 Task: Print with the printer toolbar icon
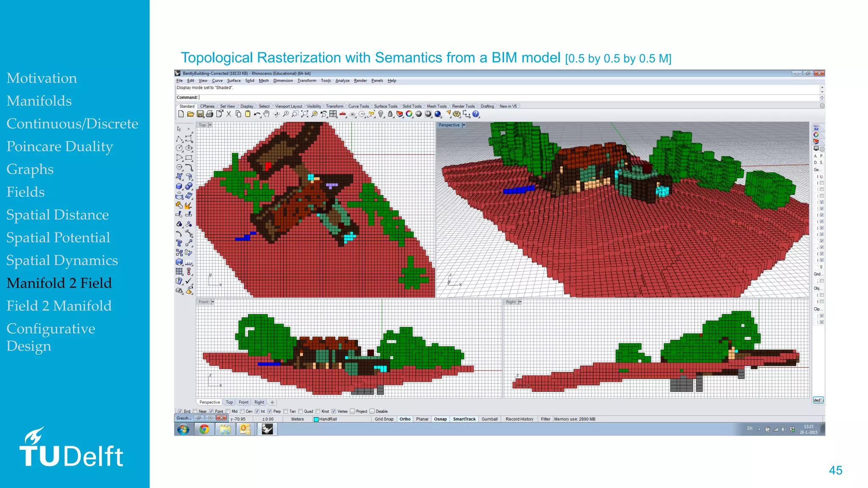[209, 114]
